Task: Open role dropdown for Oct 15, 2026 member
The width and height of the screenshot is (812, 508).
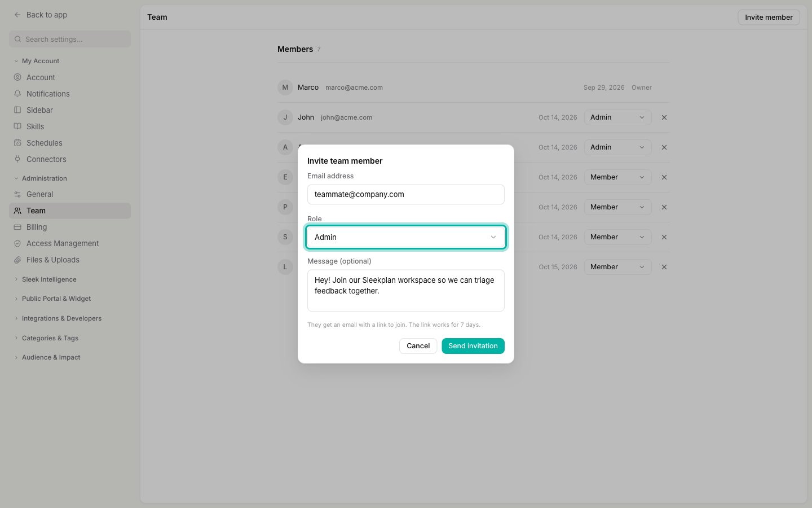Action: coord(618,267)
